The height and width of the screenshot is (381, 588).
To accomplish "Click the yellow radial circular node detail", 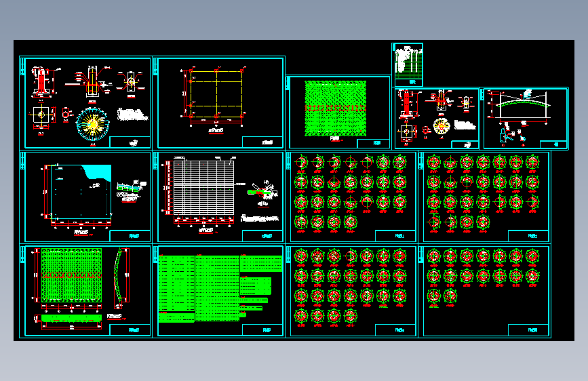I will pyautogui.click(x=93, y=124).
